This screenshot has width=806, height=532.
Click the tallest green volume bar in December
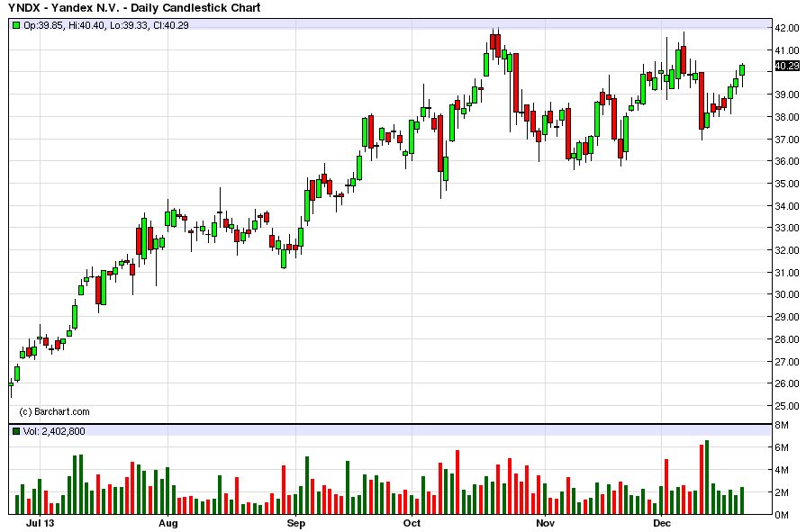(707, 477)
